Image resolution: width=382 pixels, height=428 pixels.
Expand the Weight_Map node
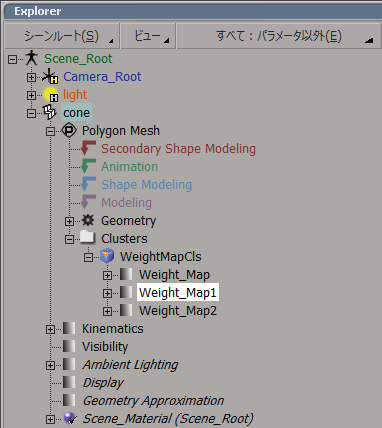tap(107, 276)
